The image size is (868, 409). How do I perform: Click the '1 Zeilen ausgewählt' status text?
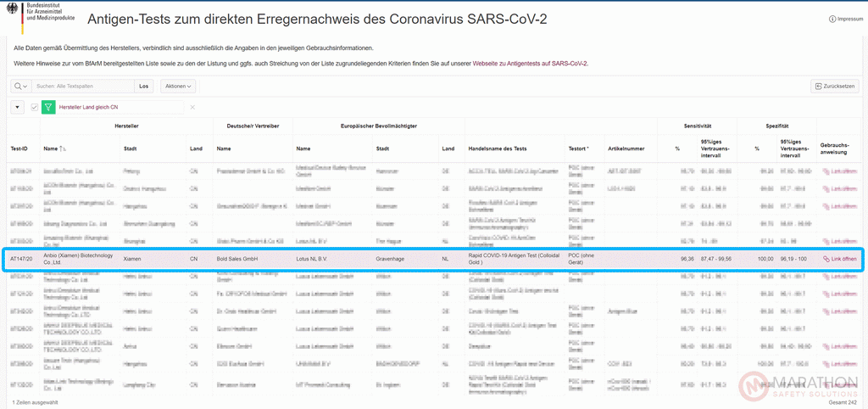point(34,402)
